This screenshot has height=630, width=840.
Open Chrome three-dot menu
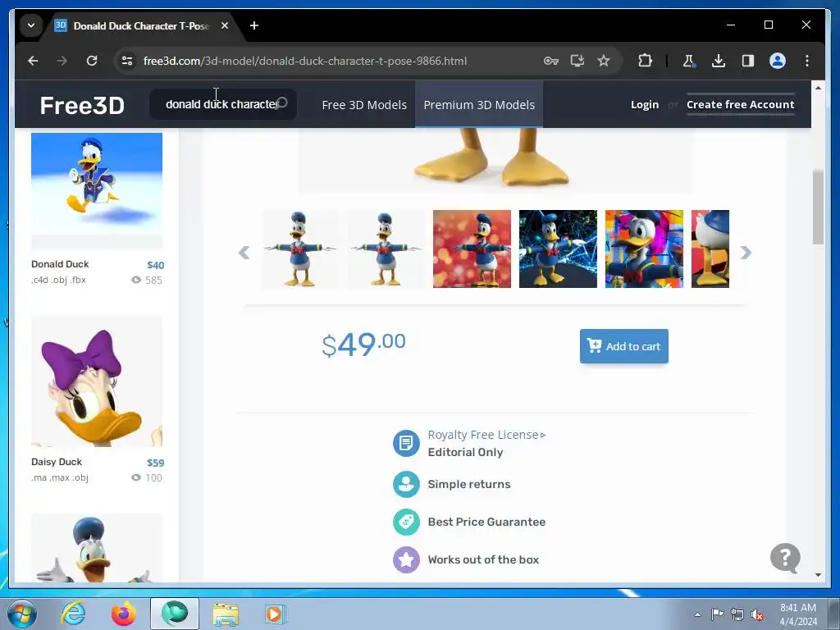pos(807,61)
